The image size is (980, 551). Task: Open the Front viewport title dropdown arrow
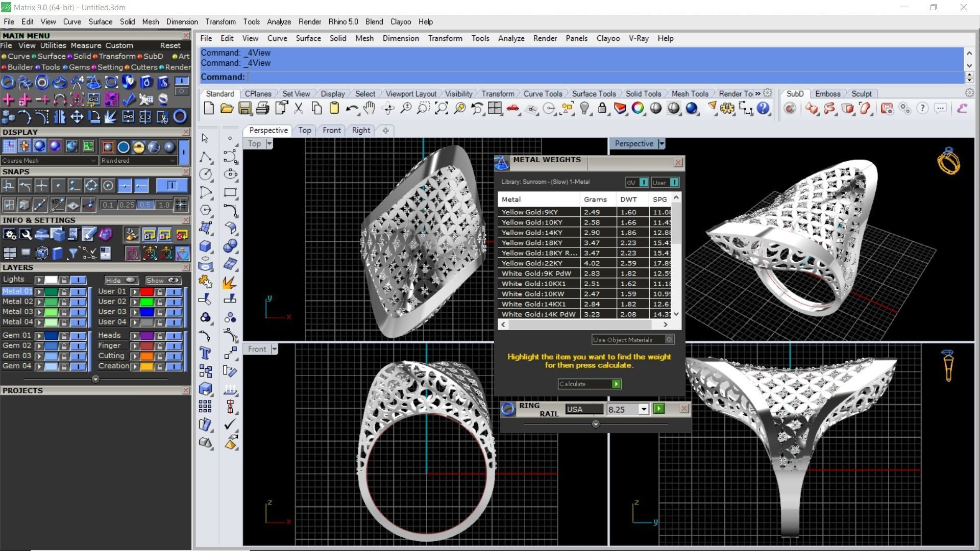274,349
